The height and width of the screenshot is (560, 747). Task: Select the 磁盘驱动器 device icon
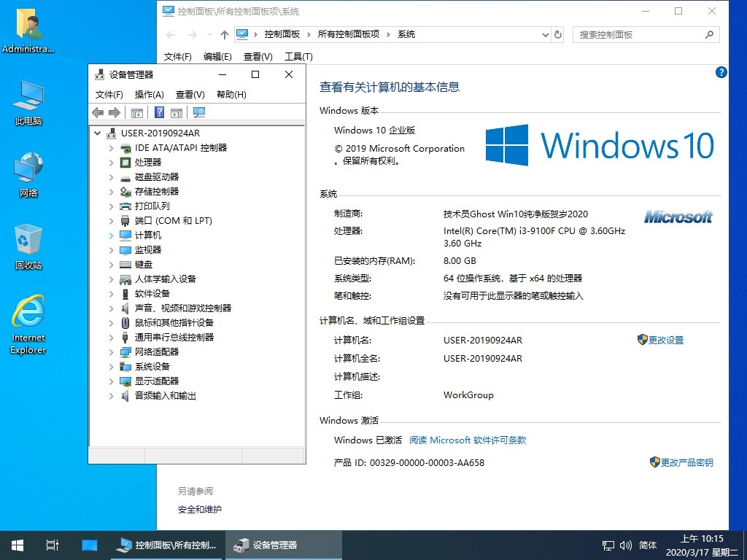[x=125, y=178]
